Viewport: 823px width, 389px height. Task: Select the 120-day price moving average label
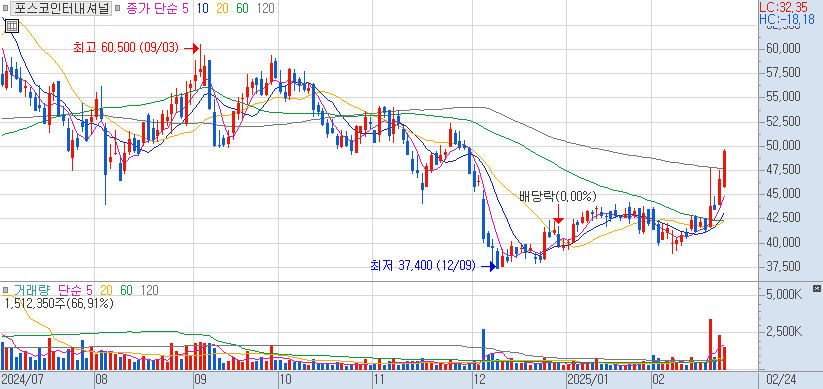265,8
